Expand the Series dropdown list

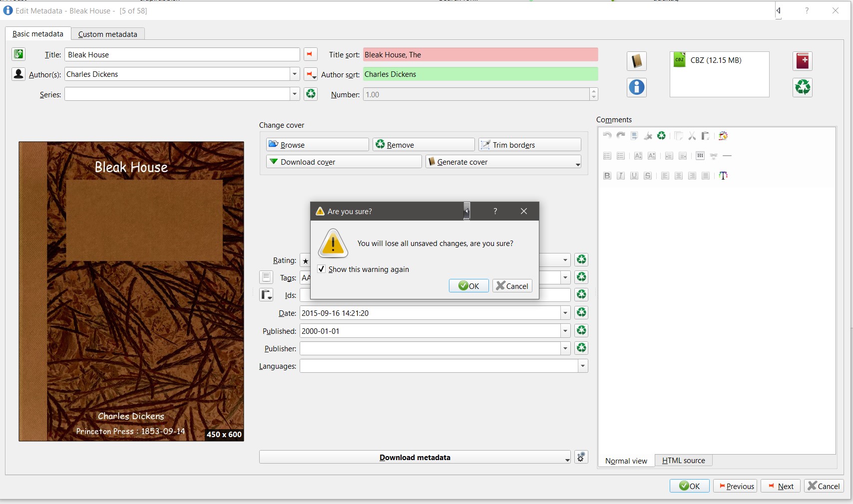(295, 94)
